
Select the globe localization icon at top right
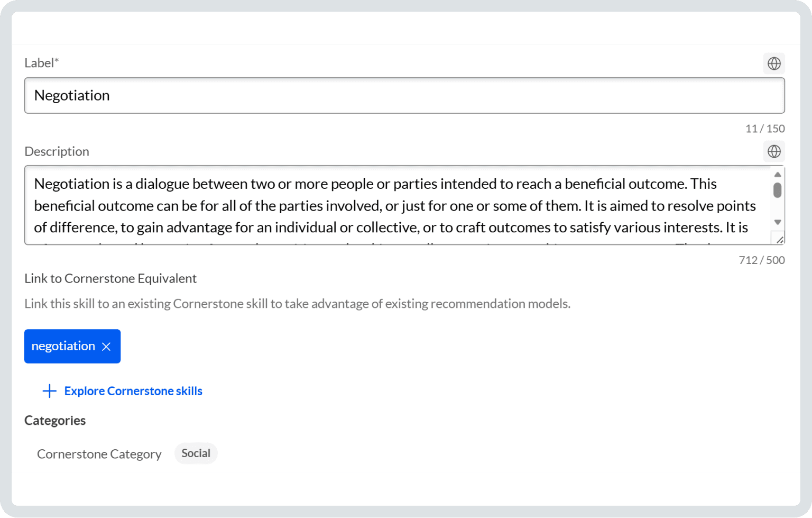pyautogui.click(x=774, y=63)
